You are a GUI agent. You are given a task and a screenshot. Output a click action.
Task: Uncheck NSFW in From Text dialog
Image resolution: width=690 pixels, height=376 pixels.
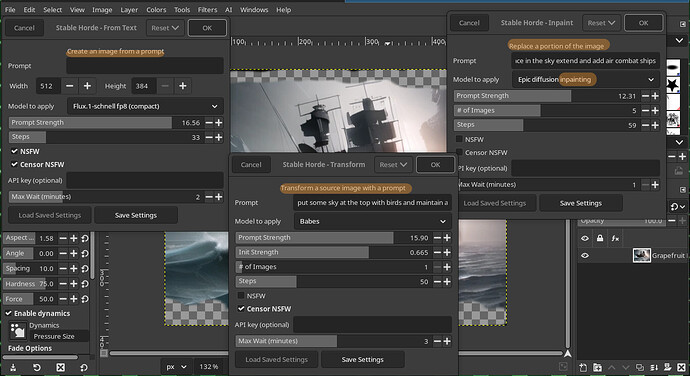coord(15,151)
